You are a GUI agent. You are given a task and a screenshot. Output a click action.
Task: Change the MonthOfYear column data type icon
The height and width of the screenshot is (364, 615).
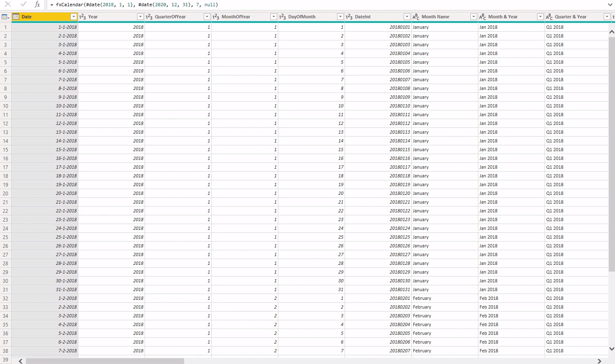[216, 17]
